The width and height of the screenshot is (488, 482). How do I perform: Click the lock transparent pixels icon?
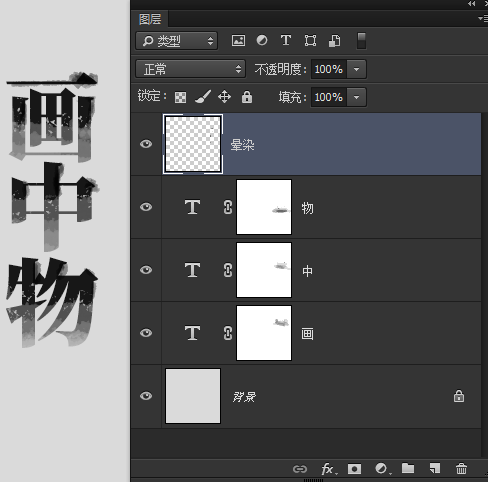(181, 97)
